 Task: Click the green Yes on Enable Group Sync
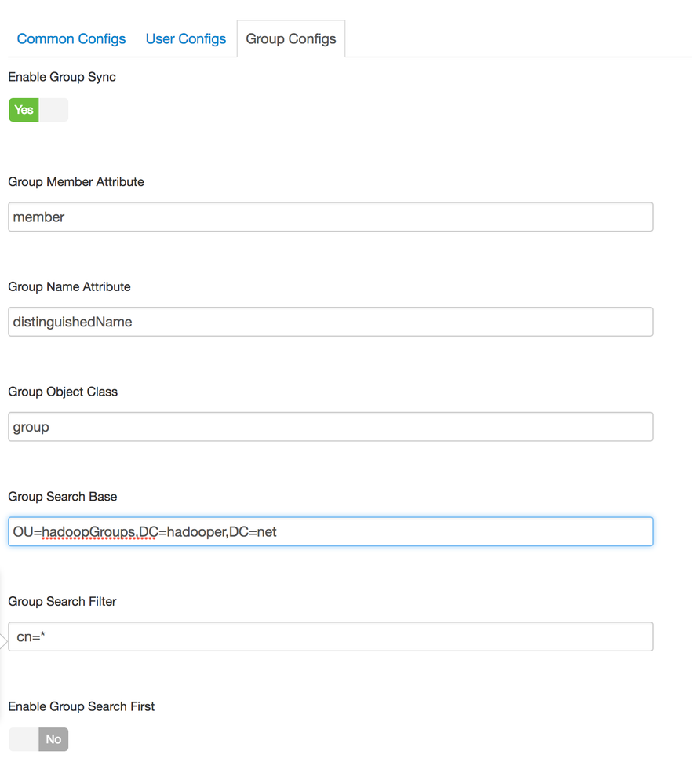24,110
